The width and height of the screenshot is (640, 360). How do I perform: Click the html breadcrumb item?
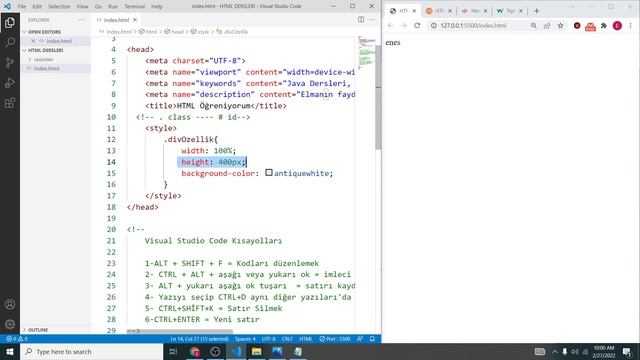click(x=148, y=31)
